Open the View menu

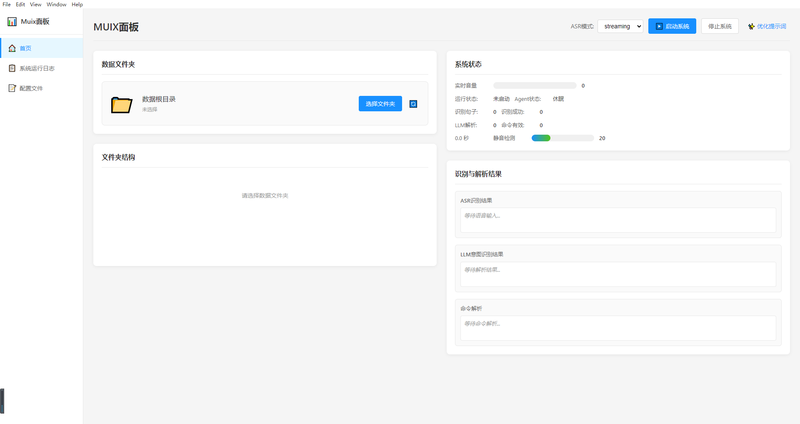[x=35, y=4]
